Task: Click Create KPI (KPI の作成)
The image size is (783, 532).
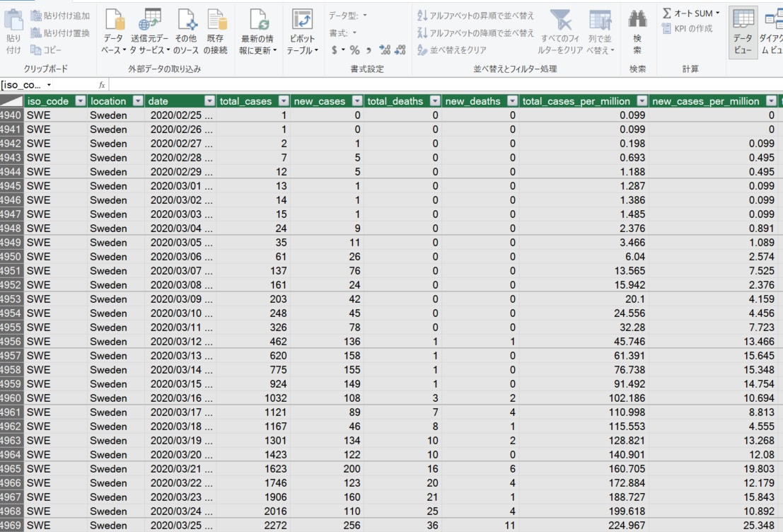Action: pos(687,28)
